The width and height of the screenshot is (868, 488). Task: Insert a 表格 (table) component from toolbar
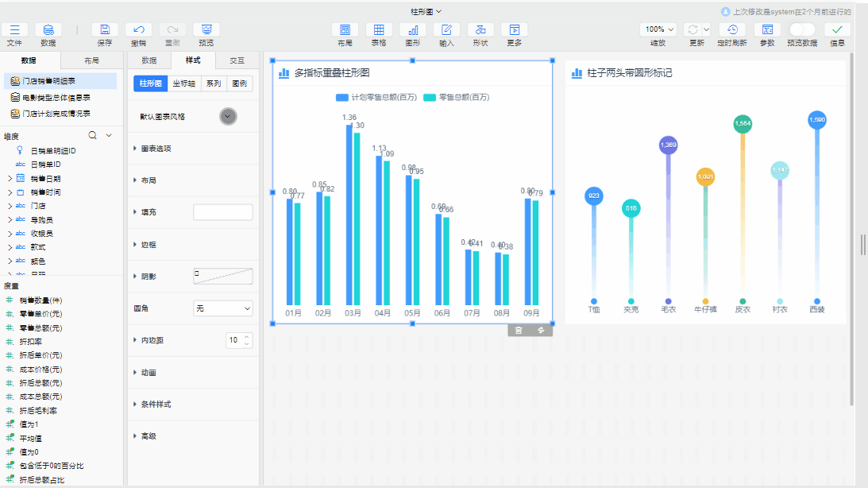point(379,29)
